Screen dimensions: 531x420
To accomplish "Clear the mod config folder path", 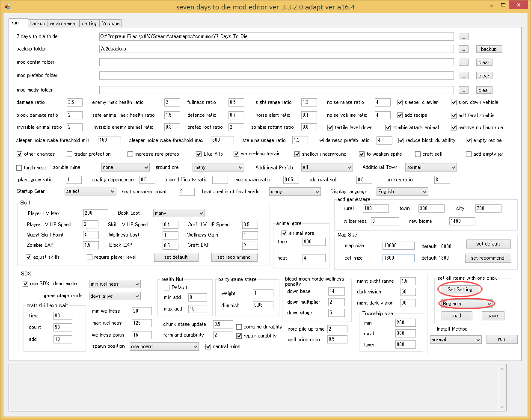I will (484, 62).
